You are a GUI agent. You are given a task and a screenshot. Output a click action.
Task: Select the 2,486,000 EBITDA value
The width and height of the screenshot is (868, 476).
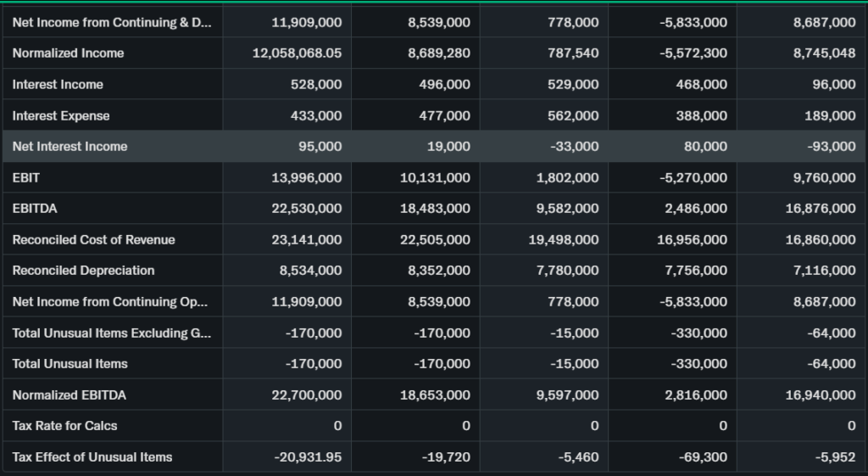click(692, 209)
